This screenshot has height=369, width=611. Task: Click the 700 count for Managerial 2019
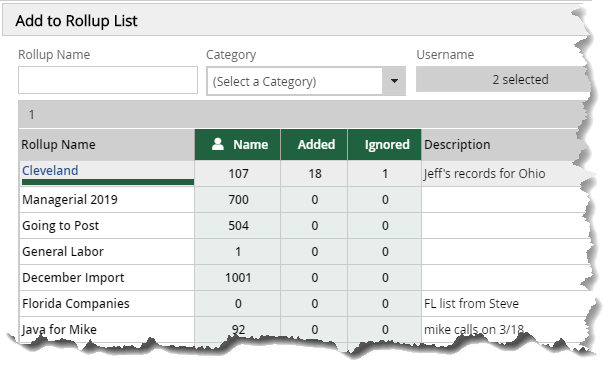click(x=238, y=200)
